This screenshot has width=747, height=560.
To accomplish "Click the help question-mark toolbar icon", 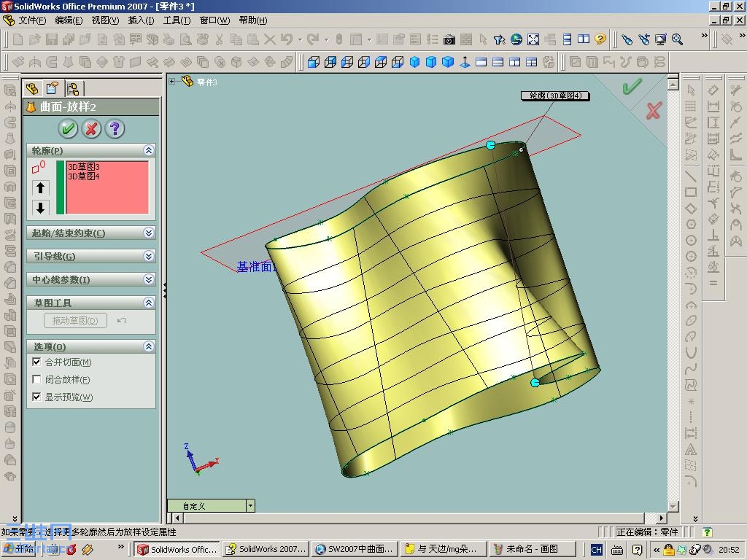I will [600, 39].
